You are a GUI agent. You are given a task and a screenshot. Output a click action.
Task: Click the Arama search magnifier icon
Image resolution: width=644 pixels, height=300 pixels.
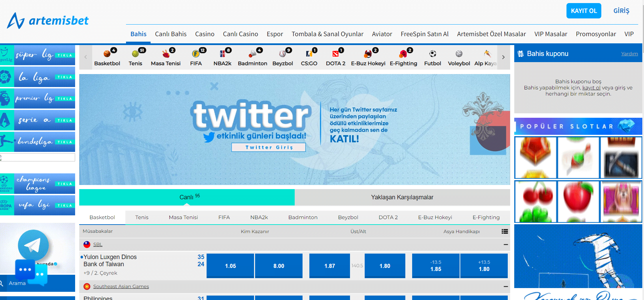pyautogui.click(x=2, y=283)
